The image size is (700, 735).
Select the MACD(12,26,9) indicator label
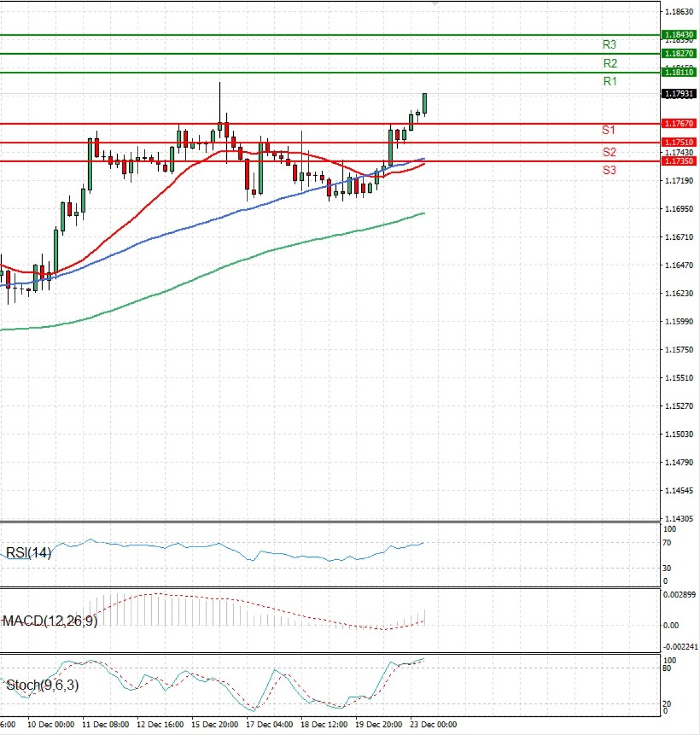(50, 621)
